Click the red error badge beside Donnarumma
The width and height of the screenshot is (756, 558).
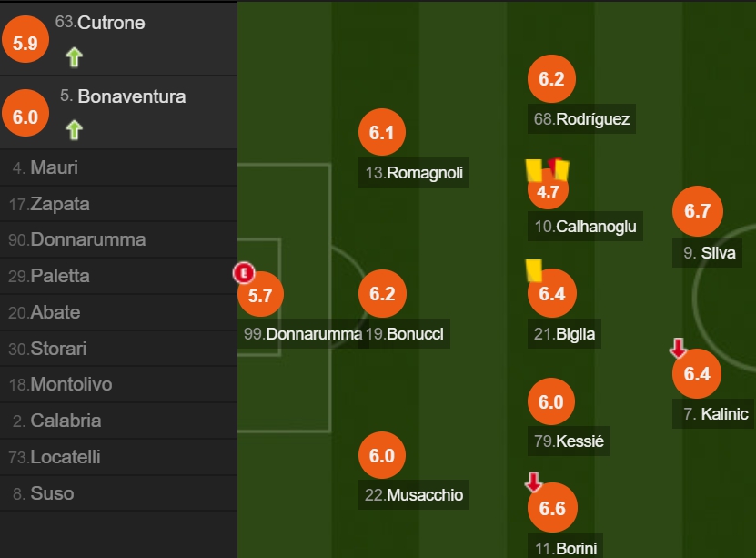tap(244, 273)
